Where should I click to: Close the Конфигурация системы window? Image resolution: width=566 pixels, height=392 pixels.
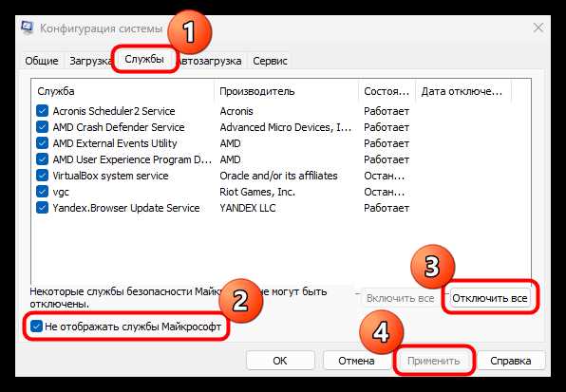[538, 28]
